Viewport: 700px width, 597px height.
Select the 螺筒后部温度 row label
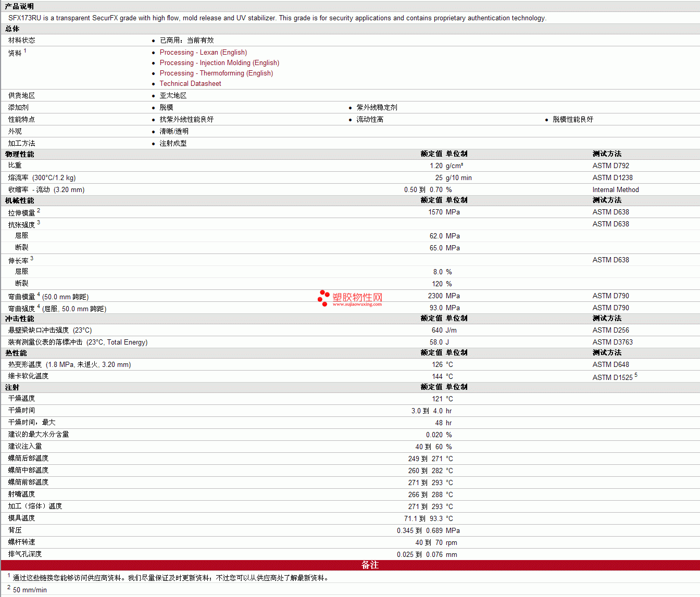29,459
